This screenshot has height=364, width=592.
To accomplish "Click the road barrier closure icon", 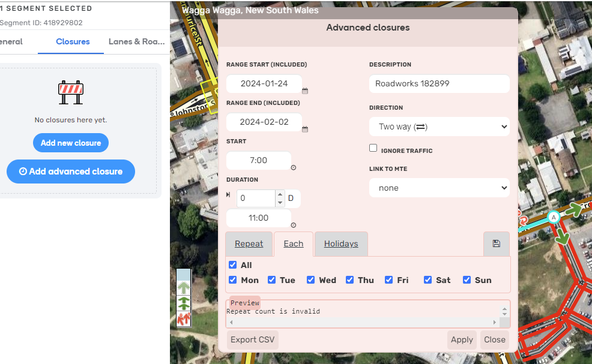I will pyautogui.click(x=71, y=91).
